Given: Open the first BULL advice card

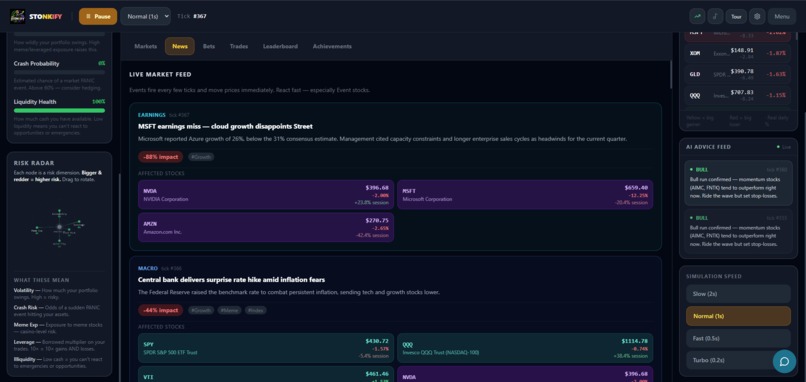Looking at the screenshot, I should [738, 183].
